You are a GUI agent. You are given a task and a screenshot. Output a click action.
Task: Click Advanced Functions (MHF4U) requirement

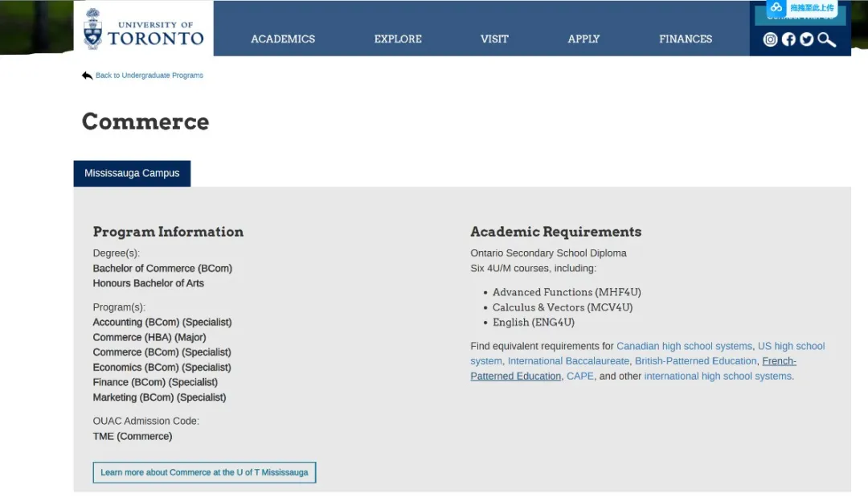click(x=567, y=293)
